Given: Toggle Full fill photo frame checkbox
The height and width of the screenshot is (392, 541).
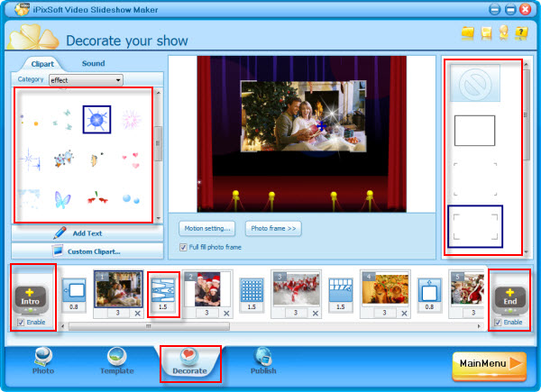Looking at the screenshot, I should (x=183, y=247).
